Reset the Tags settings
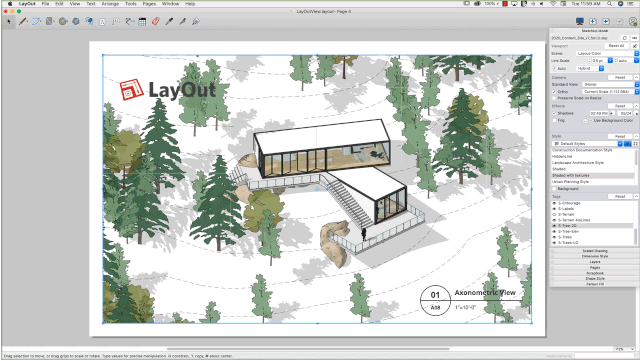The image size is (640, 361). click(620, 196)
